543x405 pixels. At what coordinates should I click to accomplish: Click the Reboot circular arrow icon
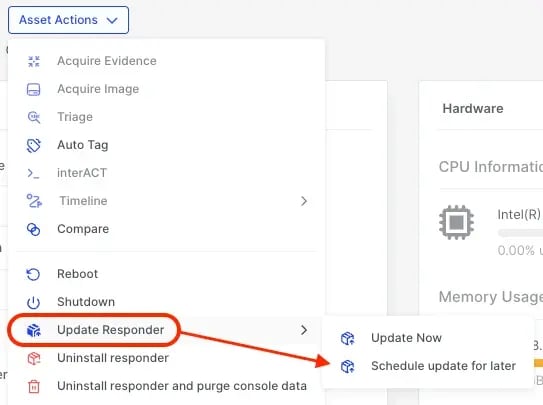point(34,274)
